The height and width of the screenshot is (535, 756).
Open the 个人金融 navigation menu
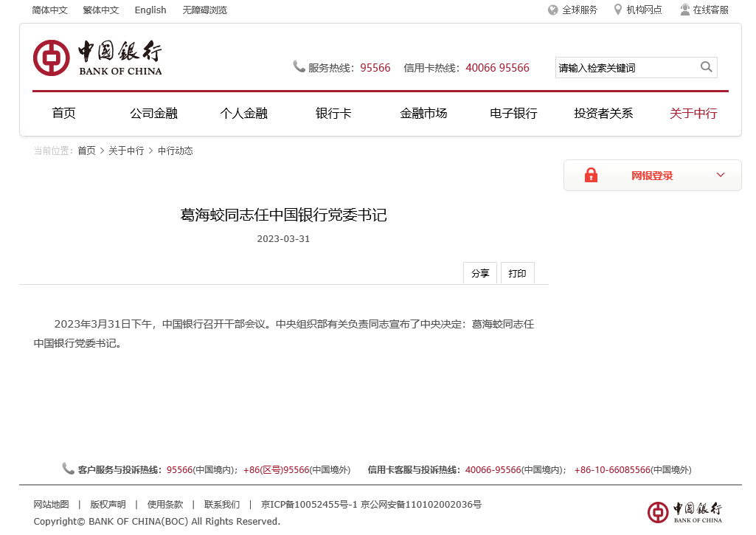(x=243, y=114)
